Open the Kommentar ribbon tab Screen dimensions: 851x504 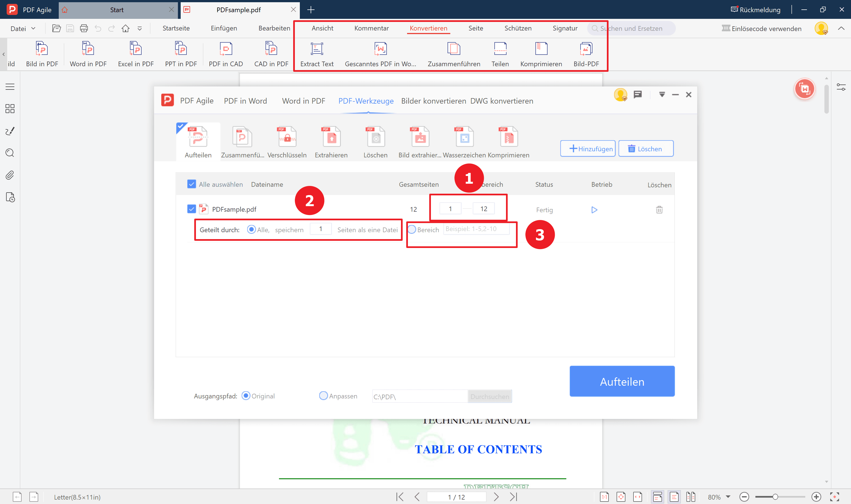click(x=372, y=28)
